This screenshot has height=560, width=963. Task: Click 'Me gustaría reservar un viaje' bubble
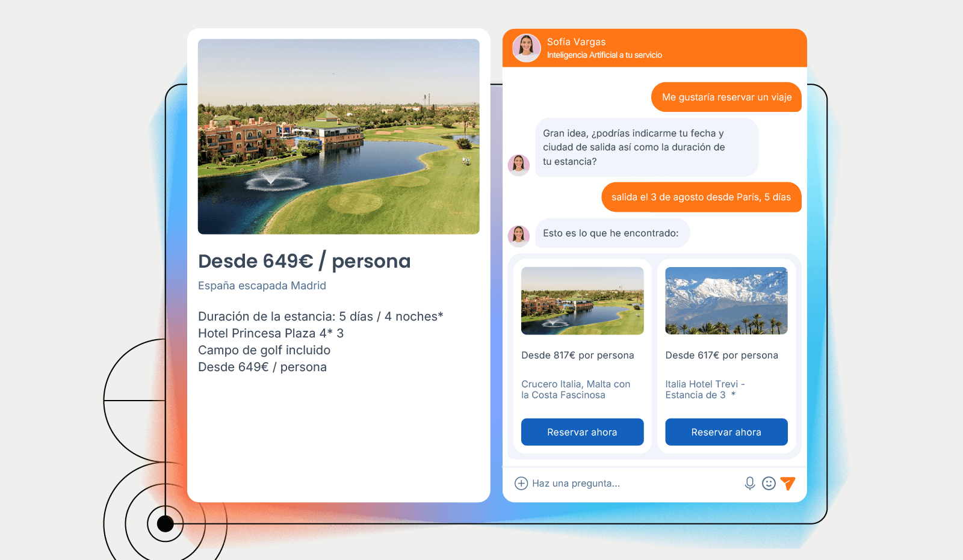726,97
